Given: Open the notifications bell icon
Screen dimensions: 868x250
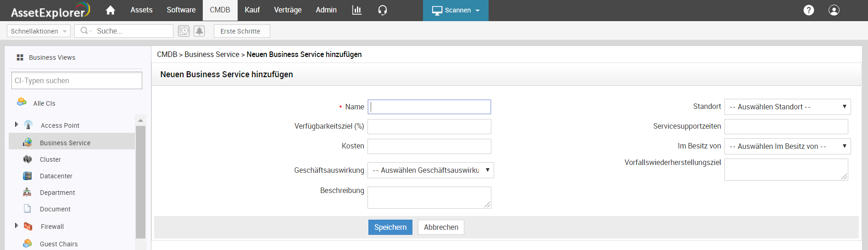Looking at the screenshot, I should click(x=199, y=31).
